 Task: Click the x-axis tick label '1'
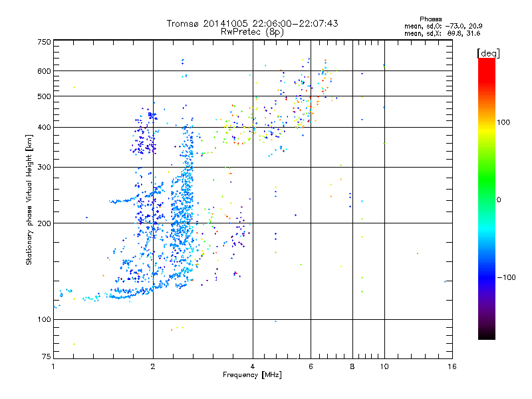click(53, 366)
